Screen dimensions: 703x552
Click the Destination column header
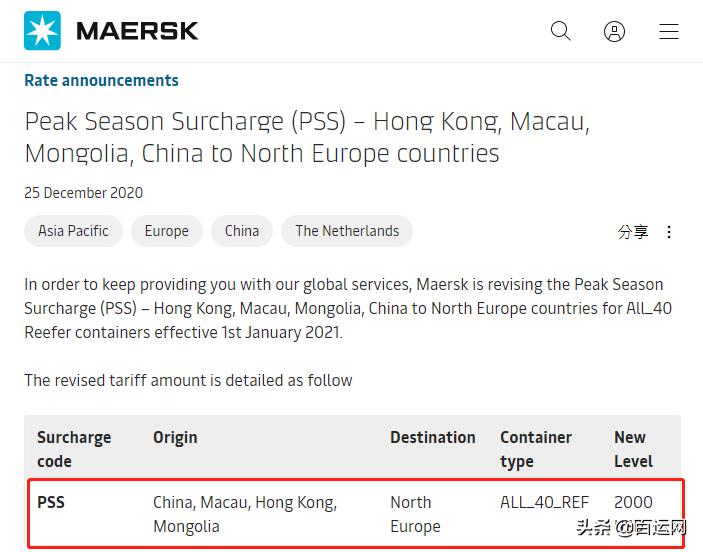(x=433, y=438)
